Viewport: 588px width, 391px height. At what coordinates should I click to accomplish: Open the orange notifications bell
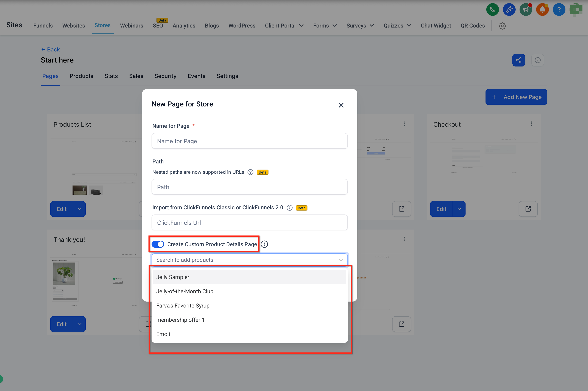pos(542,10)
